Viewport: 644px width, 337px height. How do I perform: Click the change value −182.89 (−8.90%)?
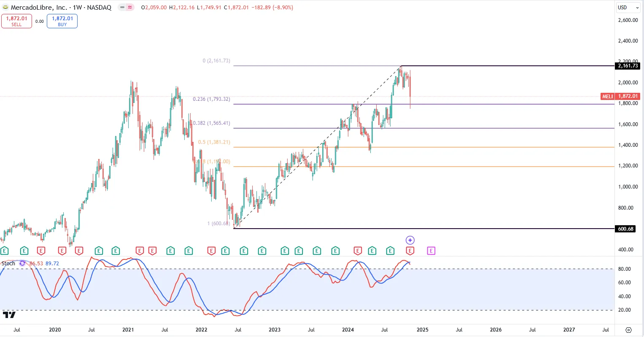click(x=272, y=8)
